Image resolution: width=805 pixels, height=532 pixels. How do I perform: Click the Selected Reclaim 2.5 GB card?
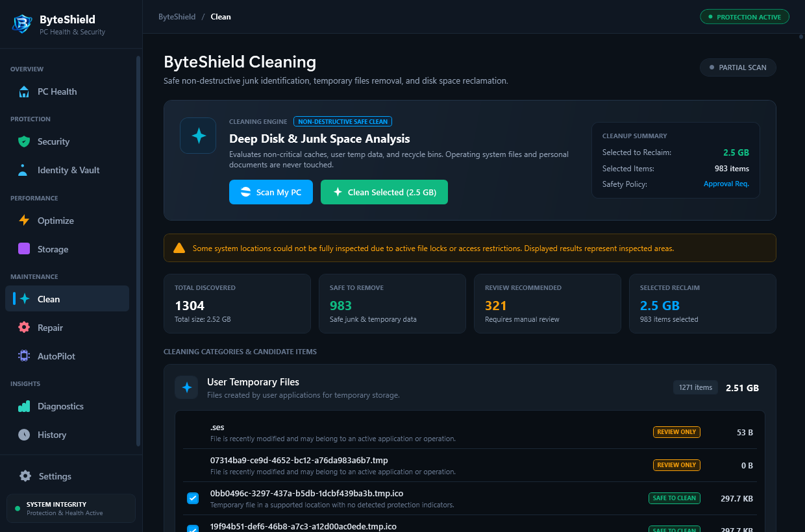[702, 304]
